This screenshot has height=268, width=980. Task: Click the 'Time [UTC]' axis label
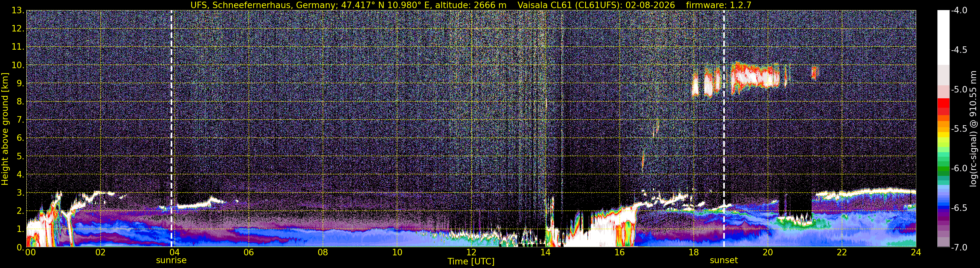click(x=471, y=262)
